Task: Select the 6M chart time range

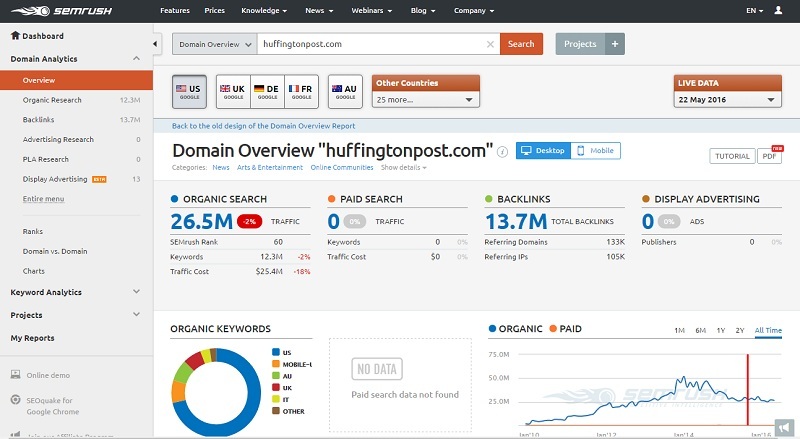Action: click(x=701, y=330)
